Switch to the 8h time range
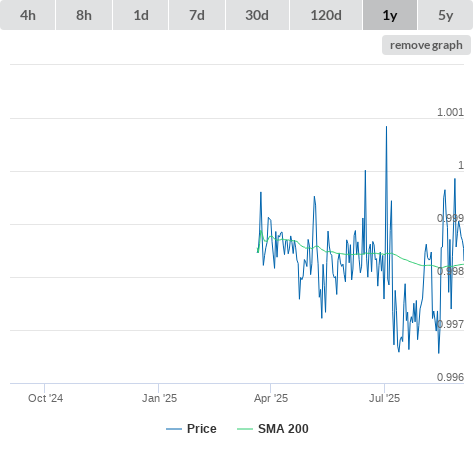 84,15
